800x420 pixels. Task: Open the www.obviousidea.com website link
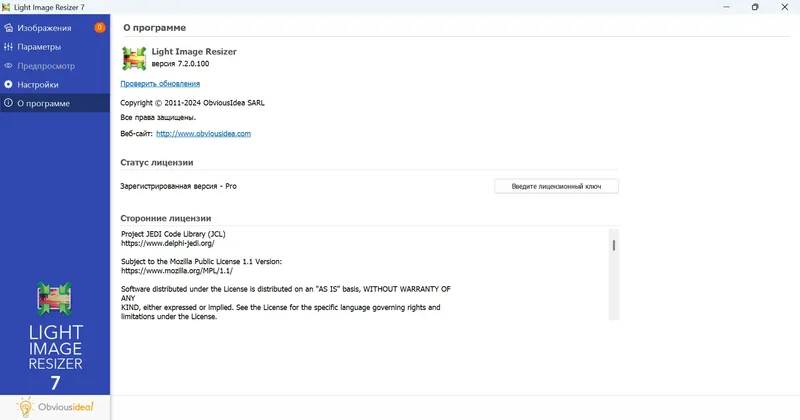coord(203,133)
